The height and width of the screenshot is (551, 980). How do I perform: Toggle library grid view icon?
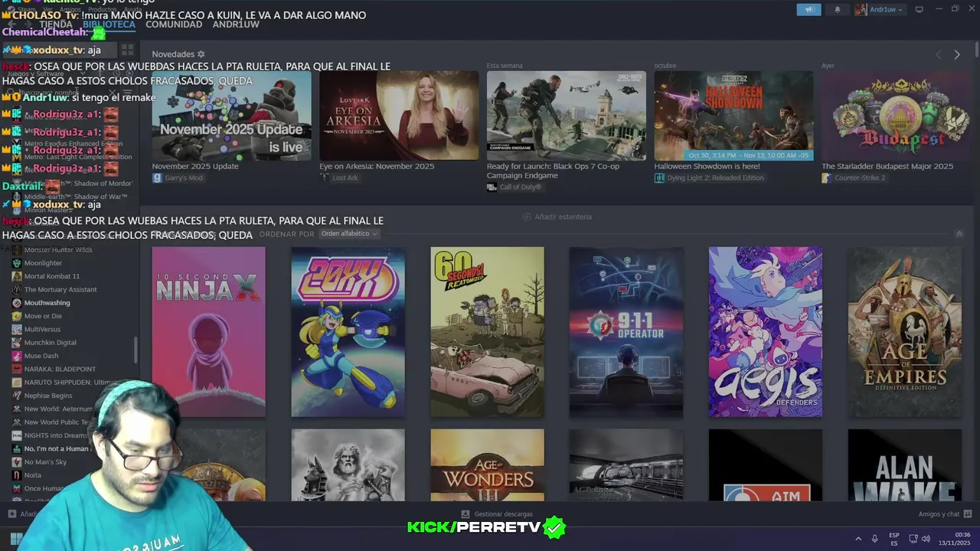click(127, 50)
